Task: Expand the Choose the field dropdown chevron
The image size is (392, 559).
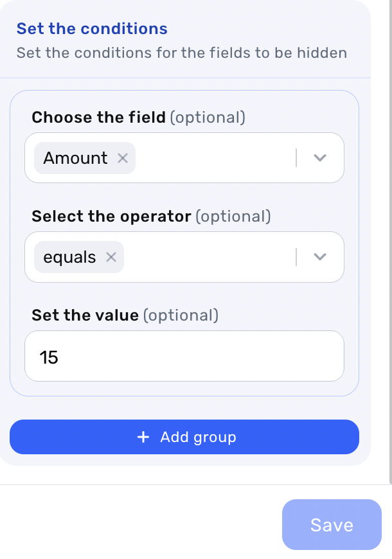Action: (320, 158)
